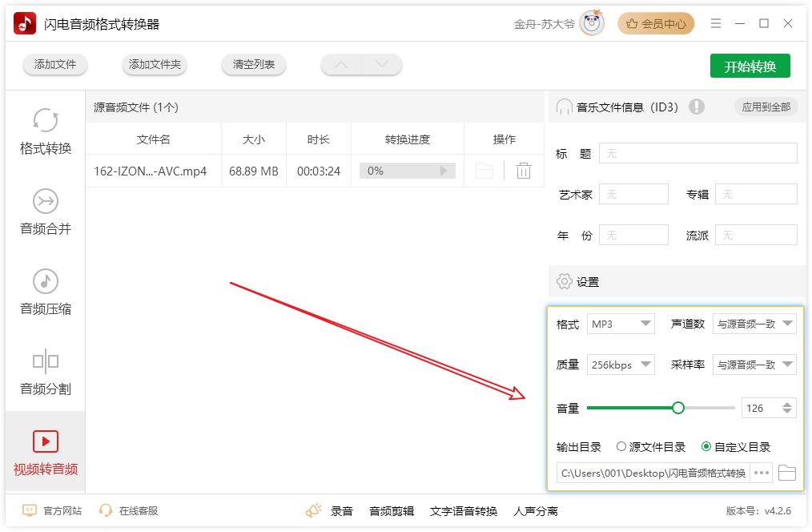Open the 质量 256kbps dropdown
Viewport: 812px width, 532px height.
pos(621,365)
